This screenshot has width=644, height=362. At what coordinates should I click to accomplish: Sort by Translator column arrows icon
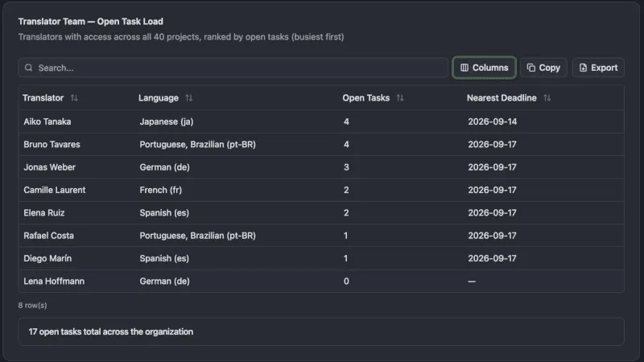74,97
